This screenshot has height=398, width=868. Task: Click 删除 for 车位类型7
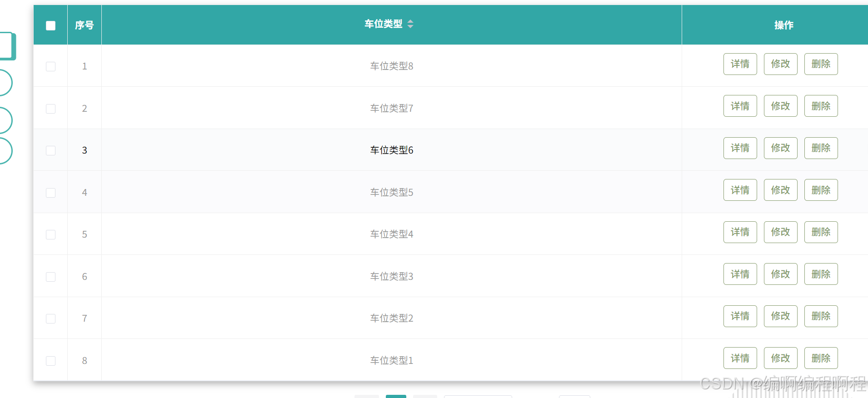[821, 106]
